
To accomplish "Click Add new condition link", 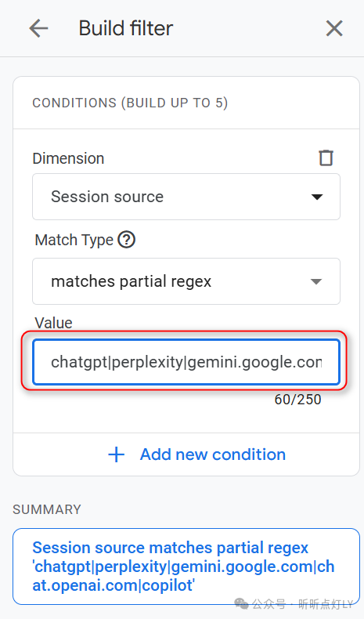I will pyautogui.click(x=213, y=454).
